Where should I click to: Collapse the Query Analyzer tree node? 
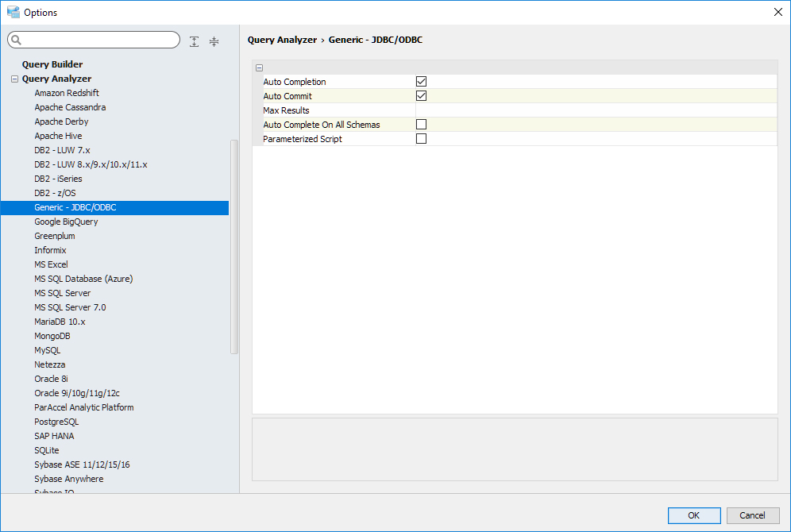click(14, 79)
